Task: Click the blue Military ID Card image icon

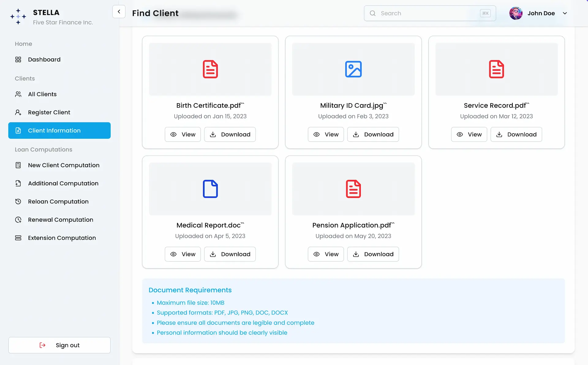Action: point(353,69)
